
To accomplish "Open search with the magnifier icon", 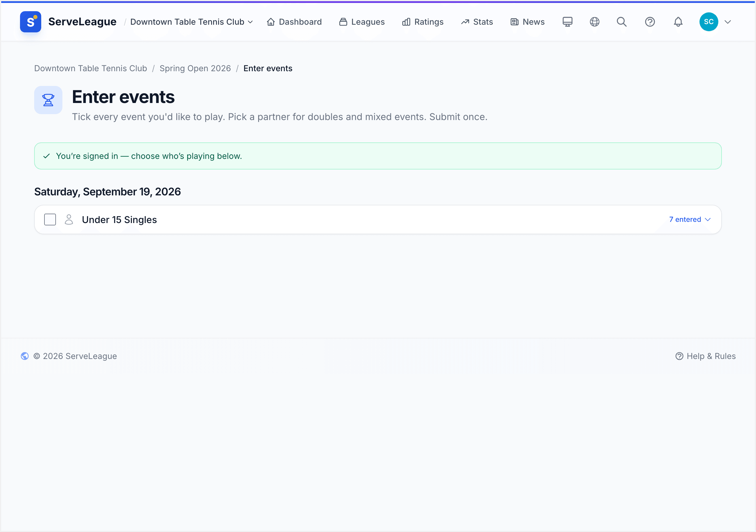I will [x=622, y=22].
